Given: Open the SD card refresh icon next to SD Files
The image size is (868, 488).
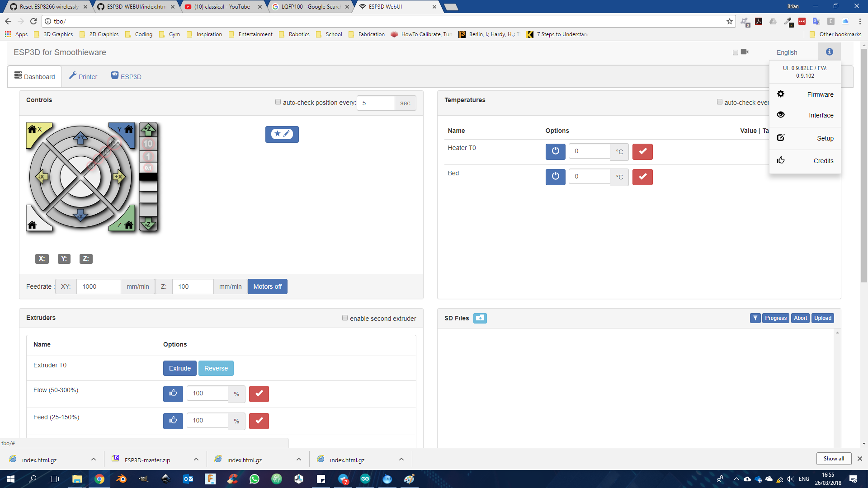Looking at the screenshot, I should click(x=480, y=318).
